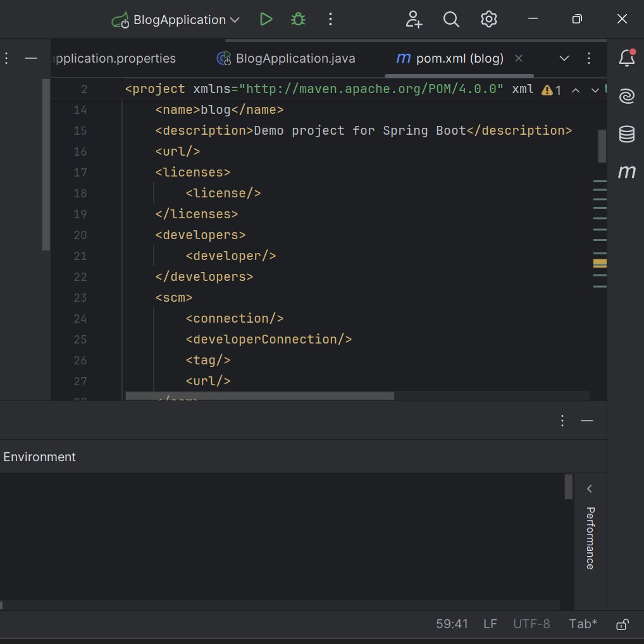
Task: Place cursor on <developer/> tag
Action: click(x=231, y=256)
